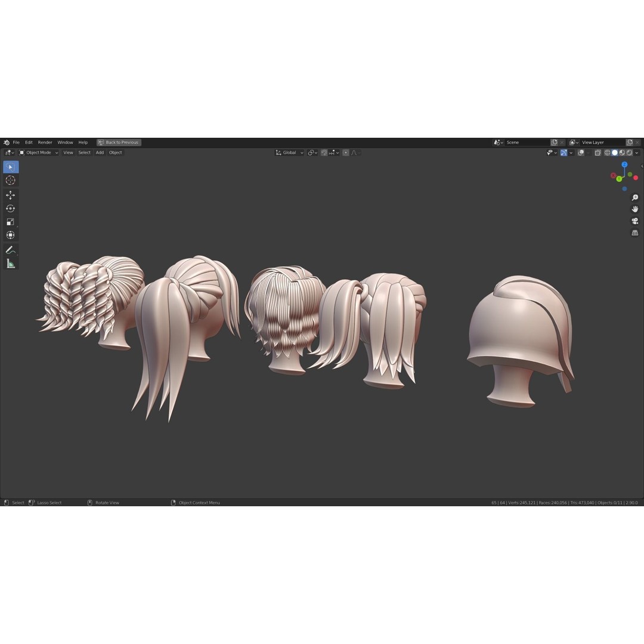Click 'Object Context Menu' status hint

click(x=199, y=503)
